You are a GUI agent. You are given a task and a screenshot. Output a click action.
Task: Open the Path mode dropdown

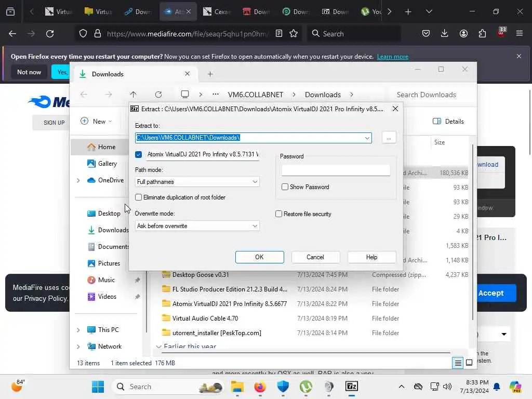pos(197,182)
